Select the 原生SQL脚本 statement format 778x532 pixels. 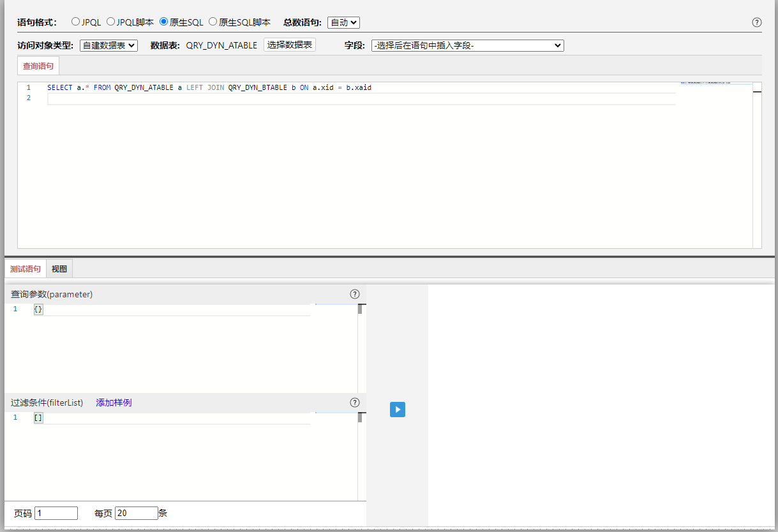point(213,22)
